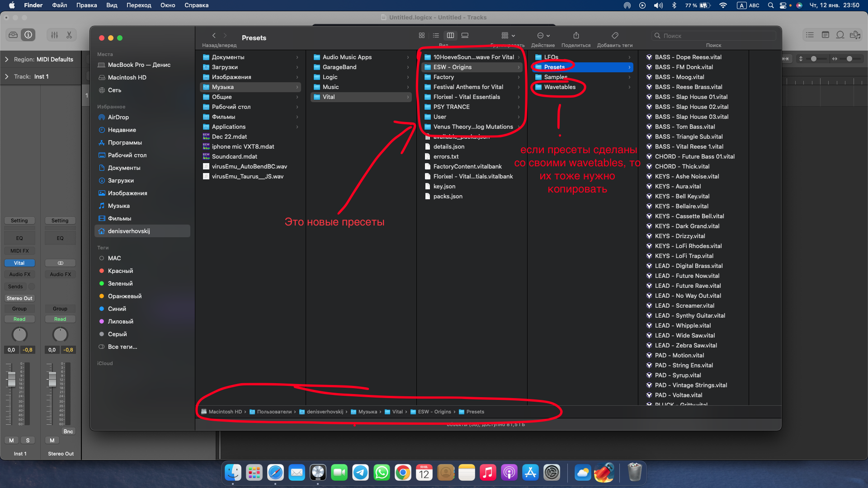Click Setting button on Inst 1
The width and height of the screenshot is (868, 488).
pos(19,221)
